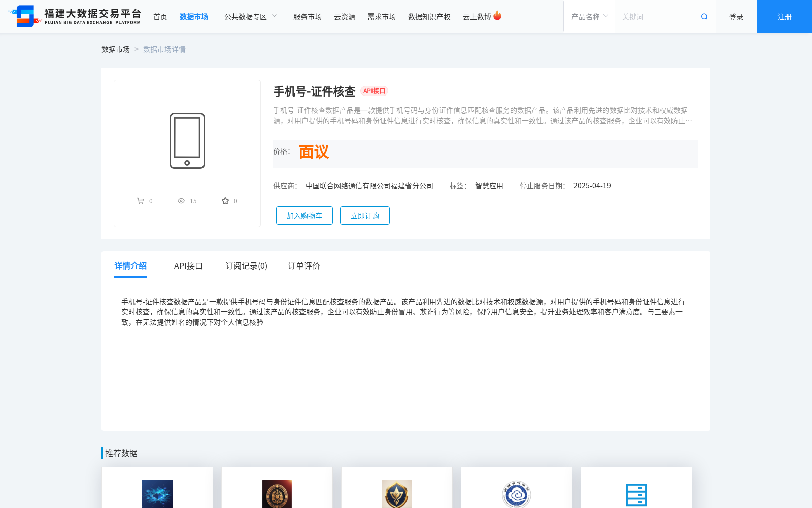The height and width of the screenshot is (508, 812).
Task: Open the fifth recommended server icon thumbnail
Action: click(636, 495)
